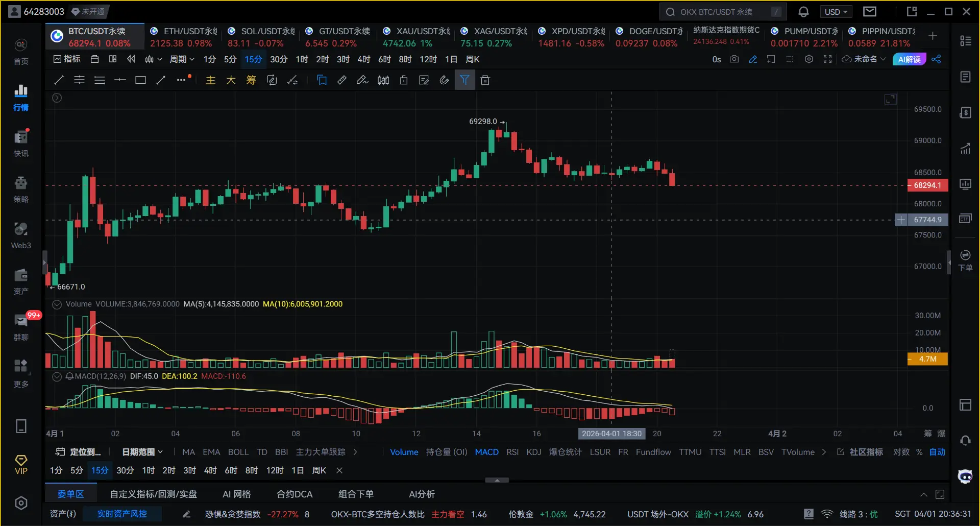Expand the 周期 period dropdown
This screenshot has width=980, height=526.
[x=182, y=59]
